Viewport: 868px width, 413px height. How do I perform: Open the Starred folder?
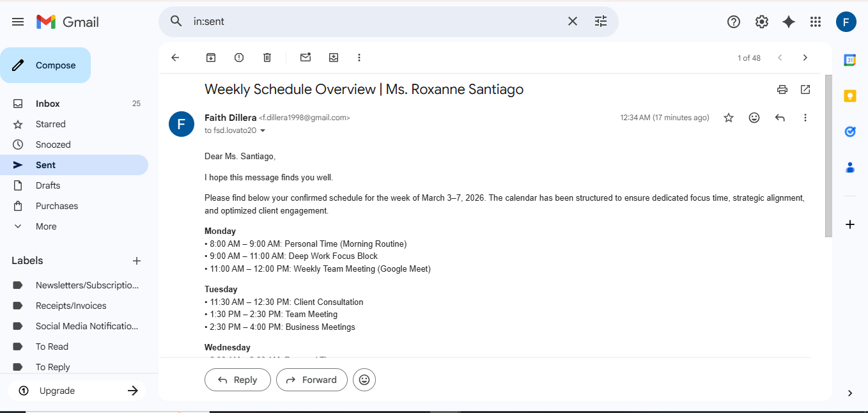click(x=74, y=124)
